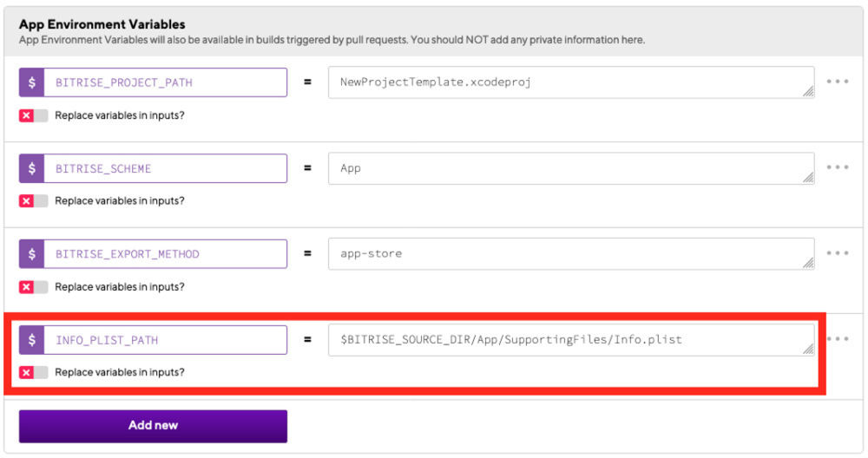Screen dimensions: 868x458
Task: Open more options for the BITRISE_PROJECT_PATH row
Action: tap(837, 82)
